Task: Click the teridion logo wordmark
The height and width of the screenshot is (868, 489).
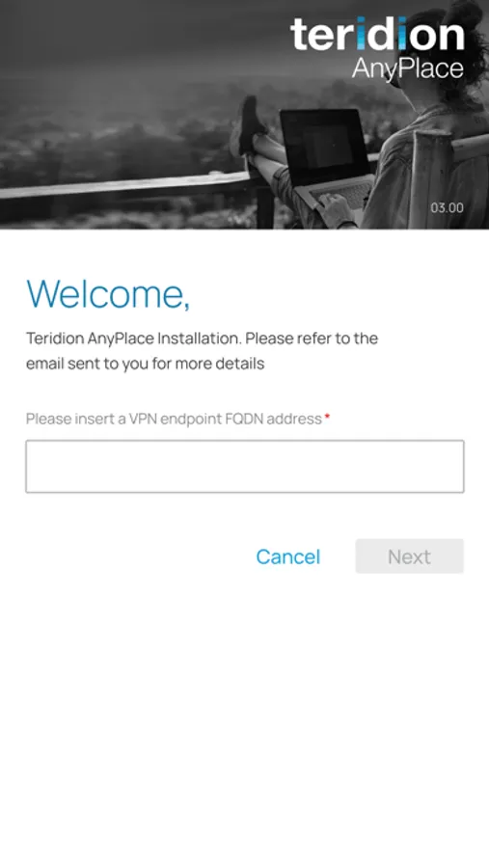Action: 377,34
